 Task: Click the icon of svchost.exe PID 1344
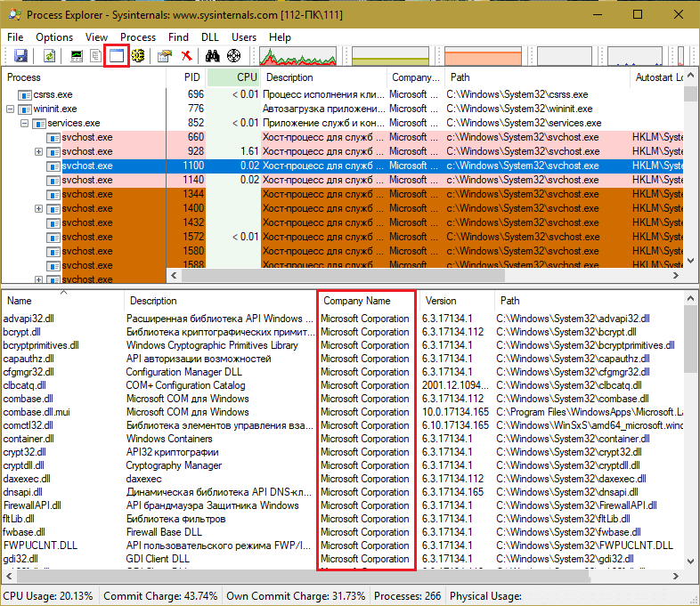53,195
